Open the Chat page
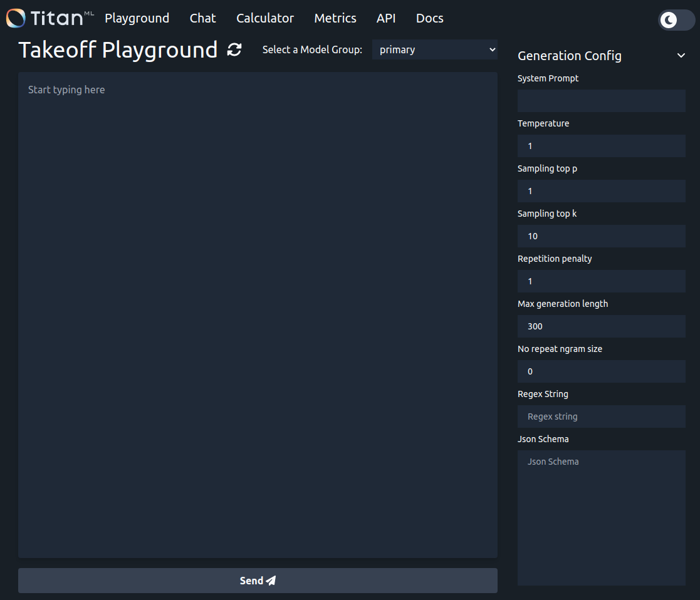Image resolution: width=700 pixels, height=600 pixels. point(202,18)
